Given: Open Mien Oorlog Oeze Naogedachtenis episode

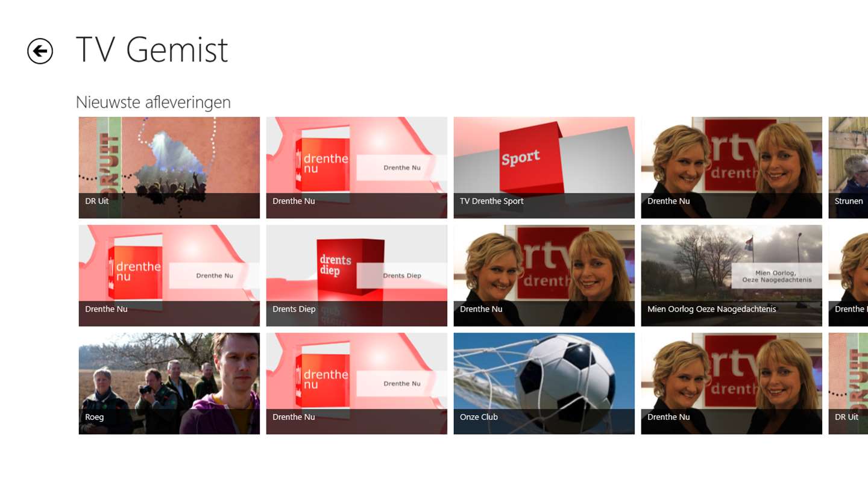Looking at the screenshot, I should [732, 275].
